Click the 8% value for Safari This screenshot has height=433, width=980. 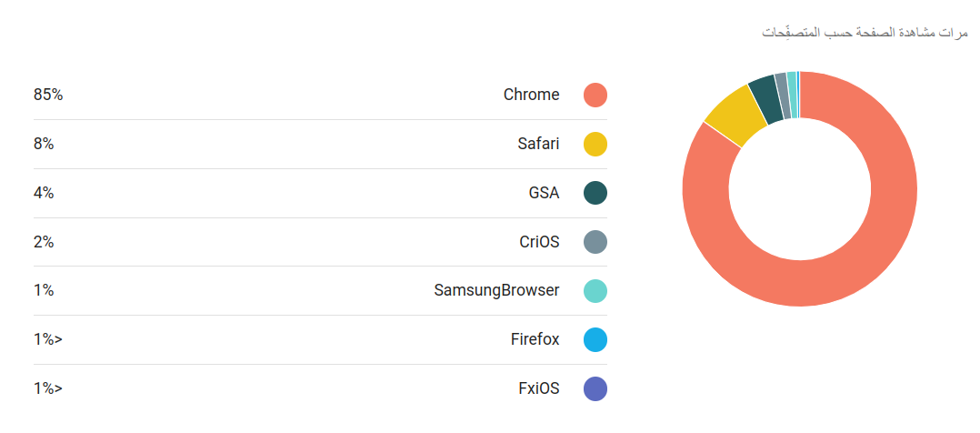click(x=44, y=144)
